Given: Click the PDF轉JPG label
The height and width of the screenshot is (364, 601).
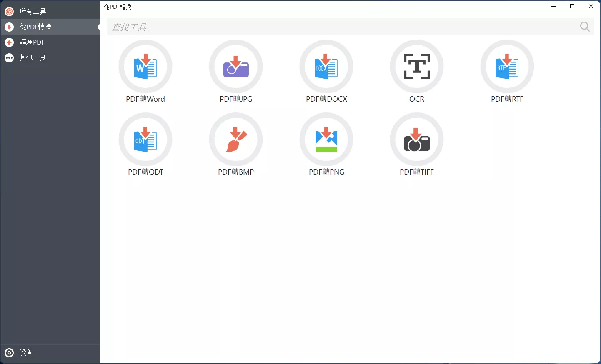Looking at the screenshot, I should click(x=236, y=99).
